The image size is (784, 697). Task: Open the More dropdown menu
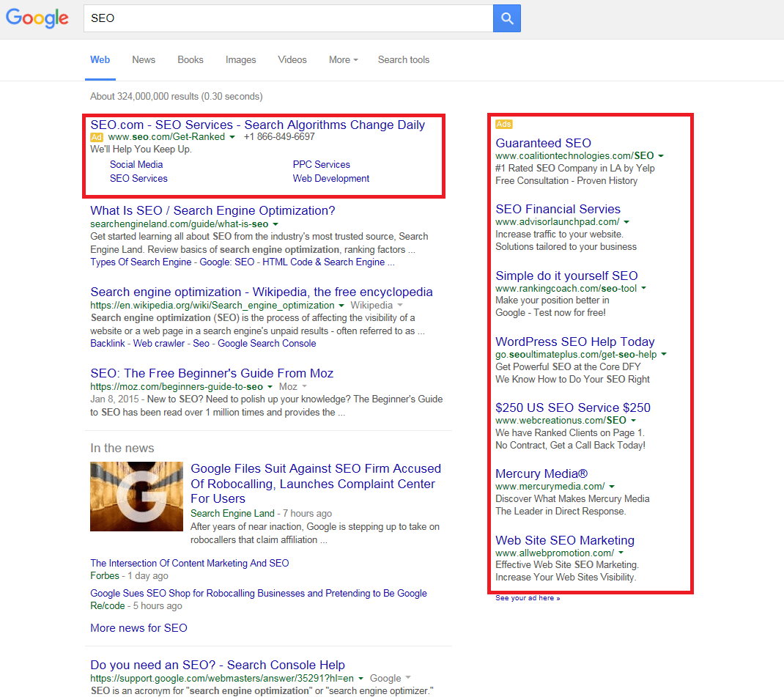344,59
